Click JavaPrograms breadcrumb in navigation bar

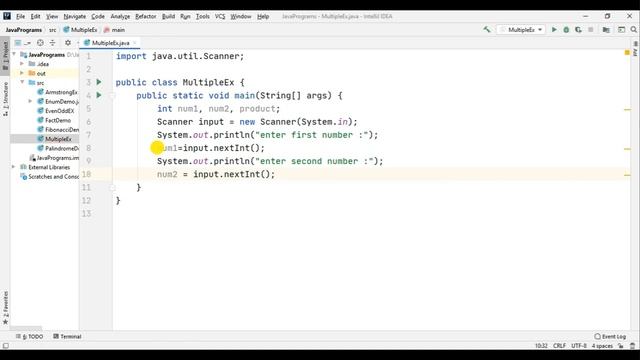point(24,30)
